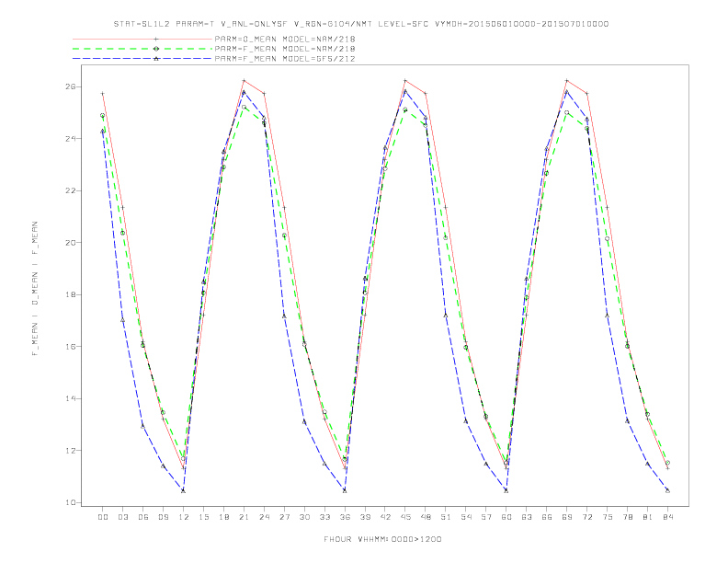
Task: Click x-axis forecast hour label 51
Action: coord(446,517)
